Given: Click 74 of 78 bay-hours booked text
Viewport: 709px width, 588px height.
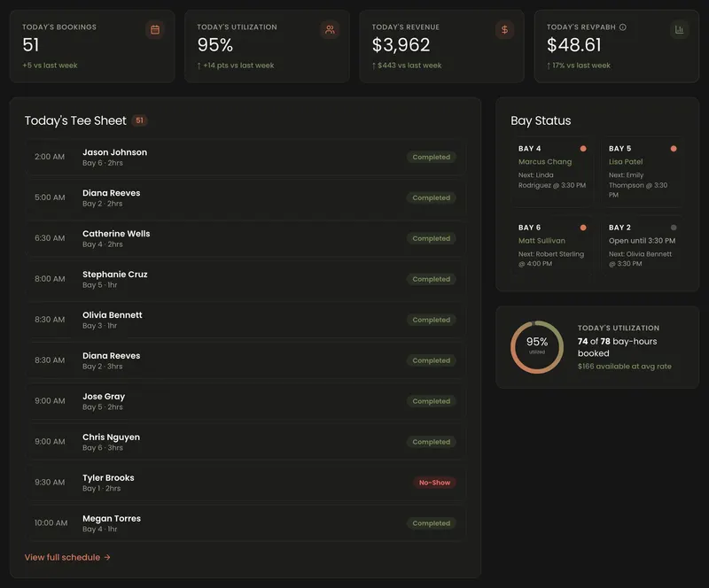Looking at the screenshot, I should 617,347.
